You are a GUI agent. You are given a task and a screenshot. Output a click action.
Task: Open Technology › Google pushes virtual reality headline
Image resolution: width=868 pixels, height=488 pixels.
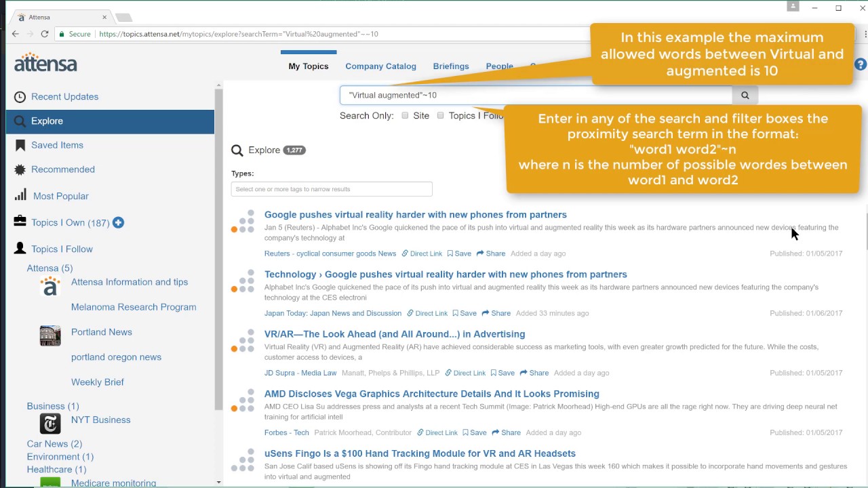click(446, 274)
